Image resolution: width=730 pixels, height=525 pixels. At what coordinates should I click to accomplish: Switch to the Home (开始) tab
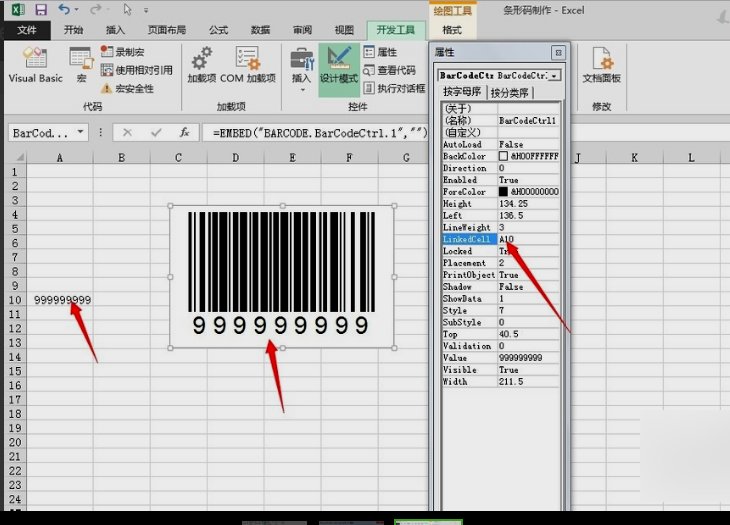tap(74, 30)
